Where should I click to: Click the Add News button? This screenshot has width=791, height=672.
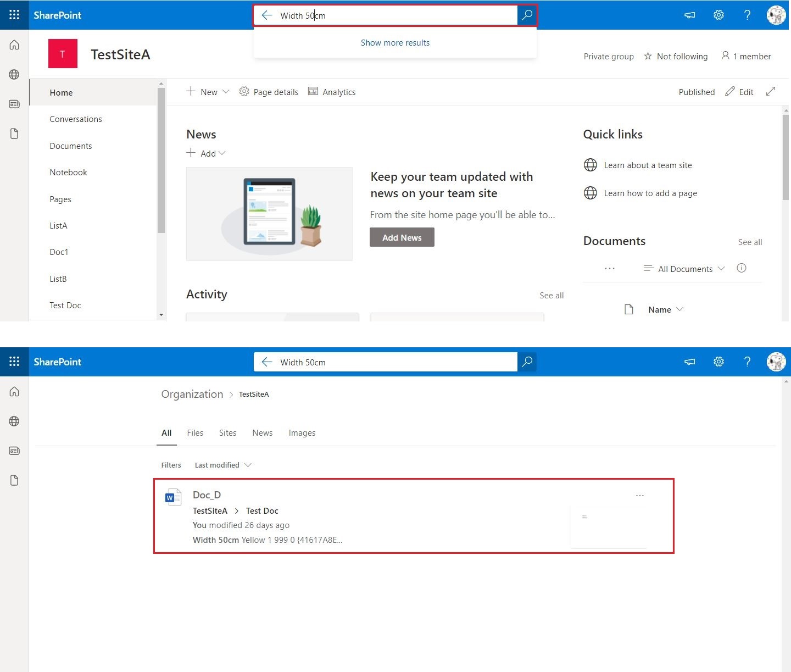point(402,237)
